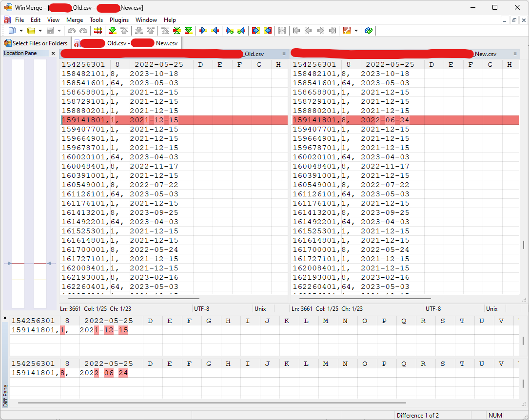The image size is (529, 420).
Task: Expand the New document dropdown arrow
Action: click(20, 31)
